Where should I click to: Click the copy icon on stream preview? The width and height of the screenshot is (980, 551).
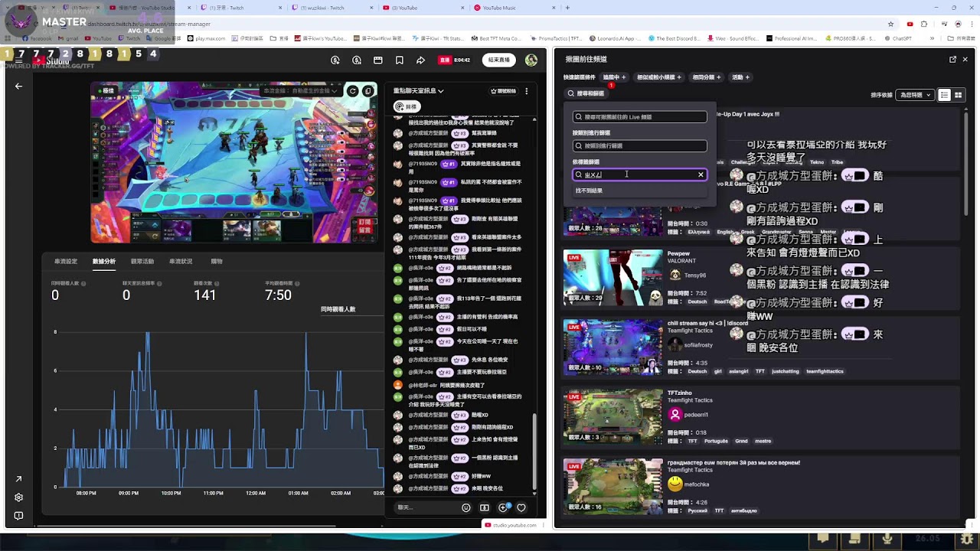coord(368,91)
